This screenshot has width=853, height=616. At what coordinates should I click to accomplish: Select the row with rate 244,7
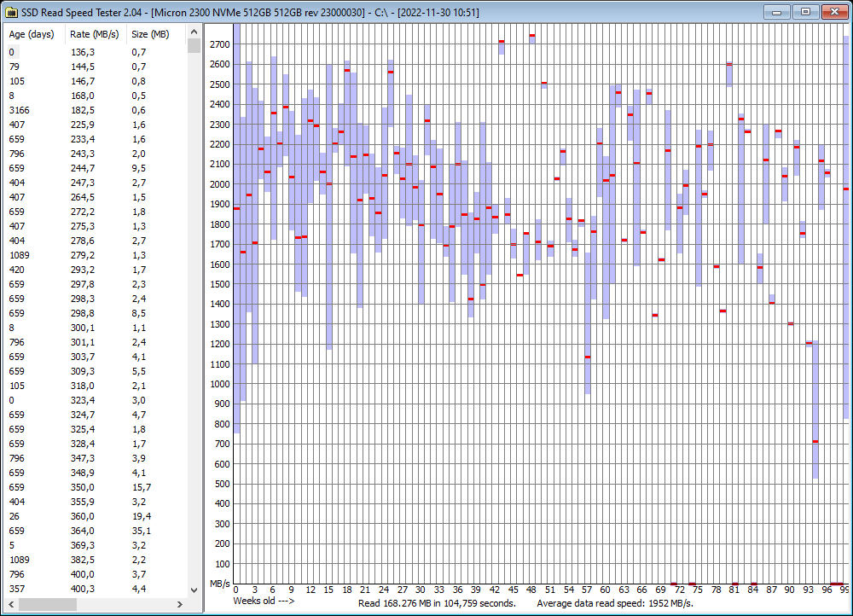point(96,168)
